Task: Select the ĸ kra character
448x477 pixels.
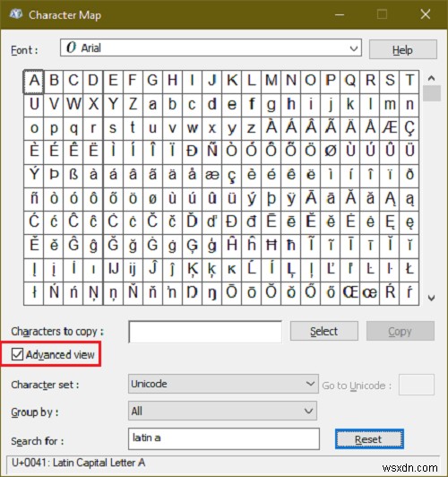Action: [x=231, y=270]
